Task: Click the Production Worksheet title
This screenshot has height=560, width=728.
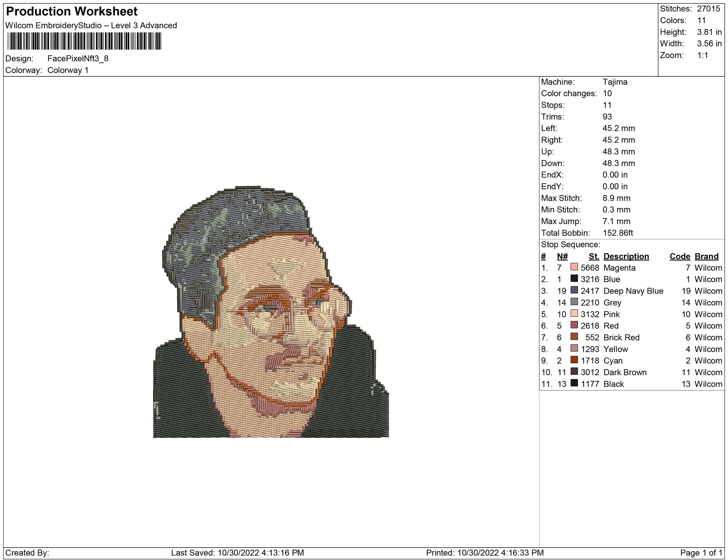Action: pyautogui.click(x=72, y=12)
